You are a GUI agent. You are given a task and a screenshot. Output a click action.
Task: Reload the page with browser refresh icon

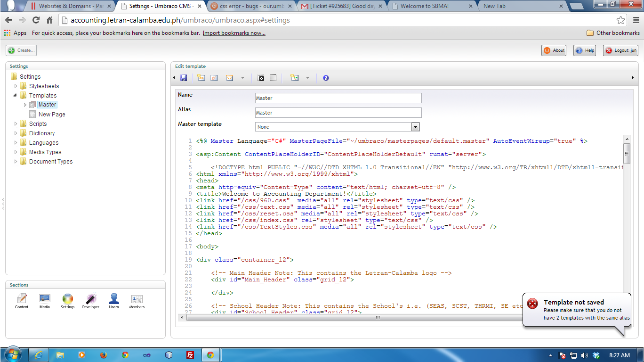36,20
